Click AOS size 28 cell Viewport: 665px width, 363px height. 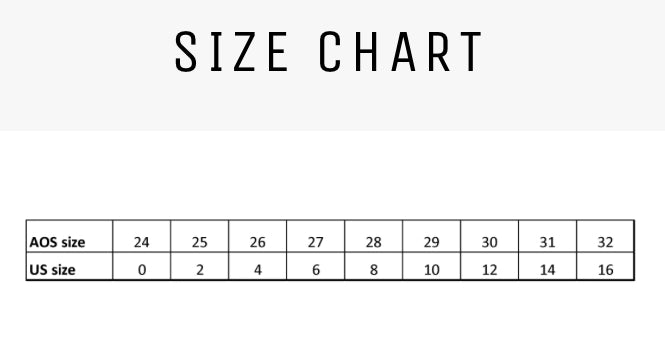[x=374, y=236]
